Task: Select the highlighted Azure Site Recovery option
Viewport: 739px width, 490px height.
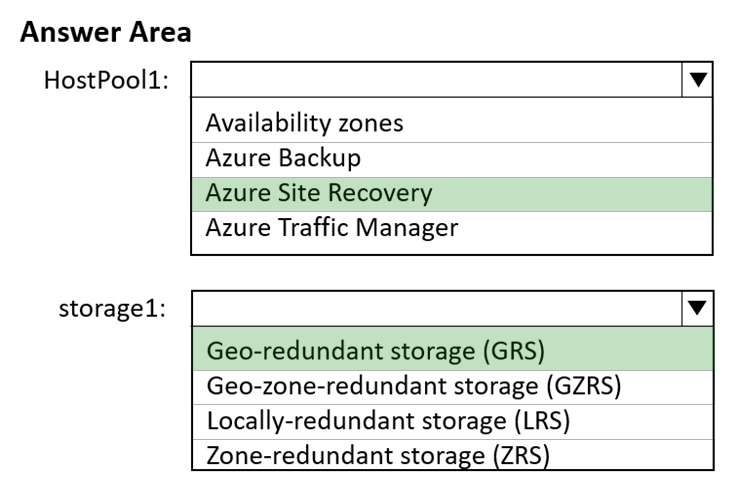Action: [x=319, y=192]
